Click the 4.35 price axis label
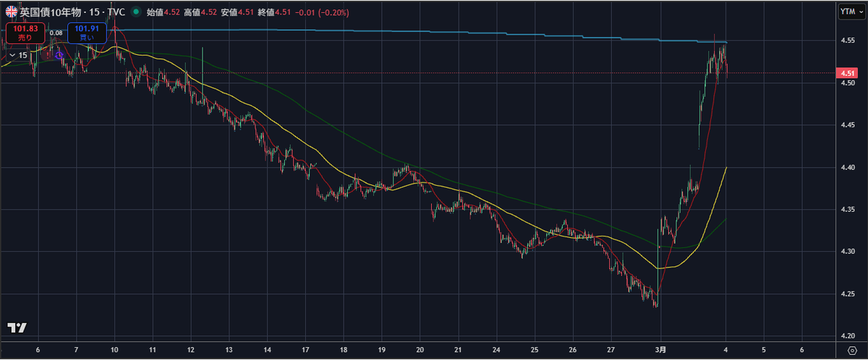This screenshot has width=868, height=360. 848,210
